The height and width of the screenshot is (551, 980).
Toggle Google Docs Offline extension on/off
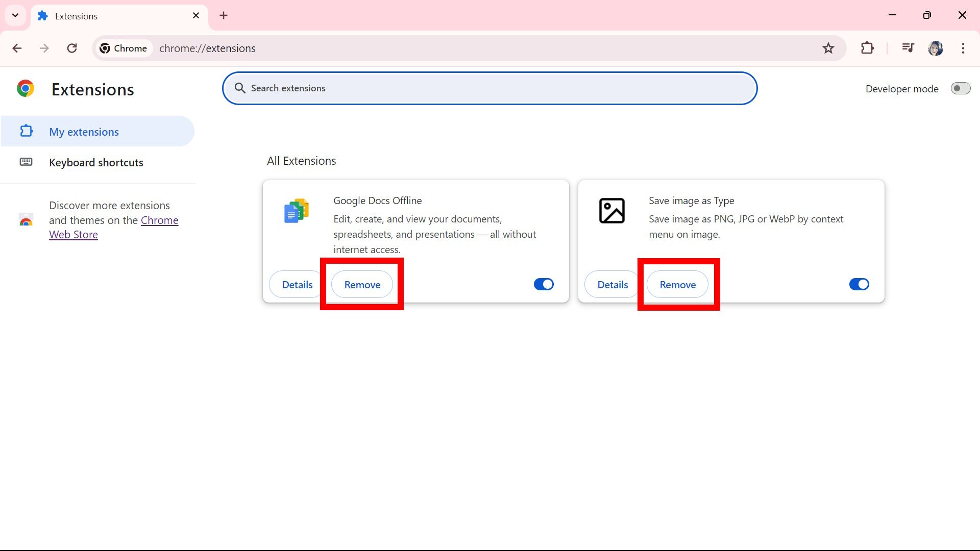click(544, 284)
